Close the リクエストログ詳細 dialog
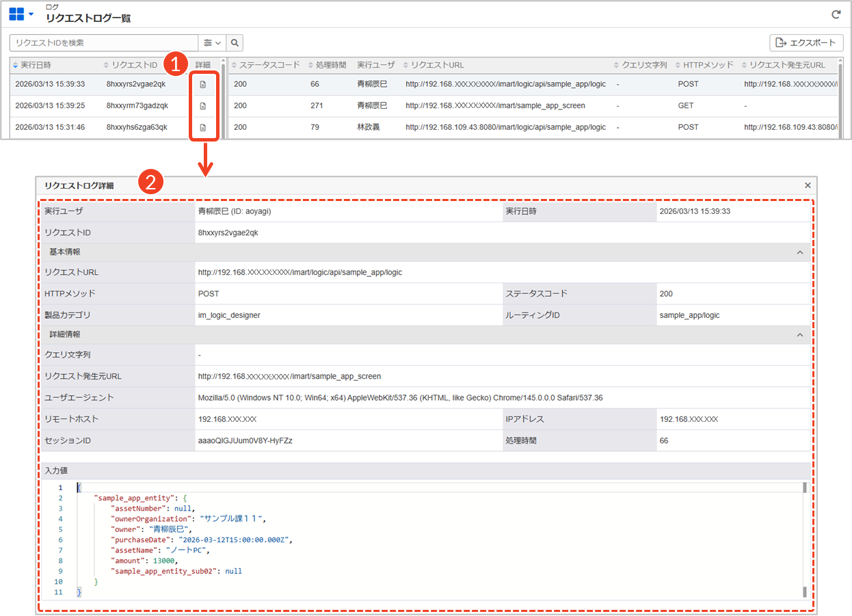Screen dimensions: 852x616 [808, 185]
